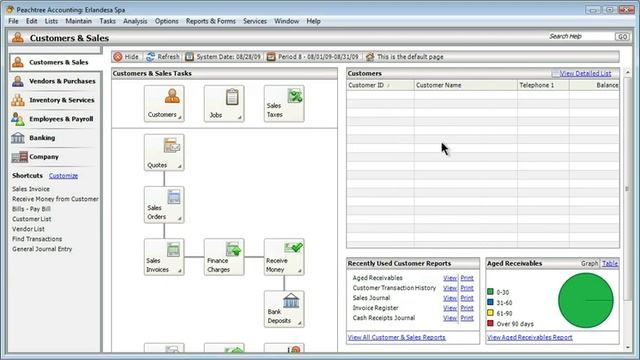640x360 pixels.
Task: Click the Refresh toolbar icon
Action: [150, 57]
